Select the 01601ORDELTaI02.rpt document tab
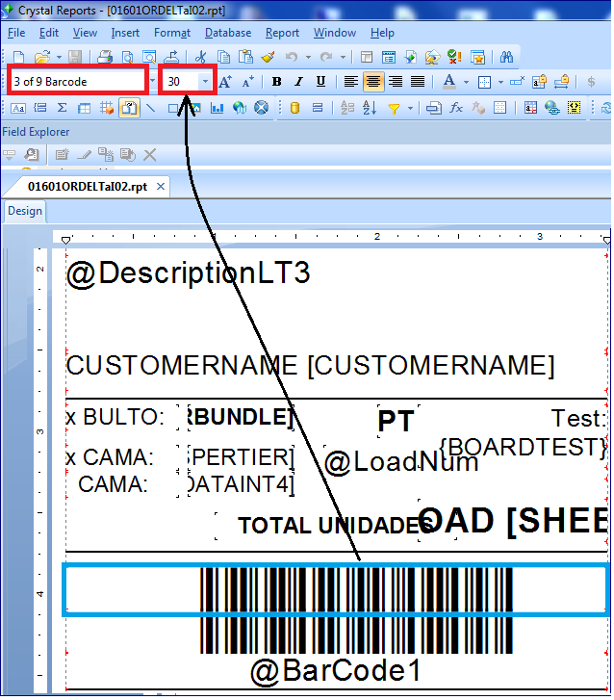614x700 pixels. coord(87,187)
